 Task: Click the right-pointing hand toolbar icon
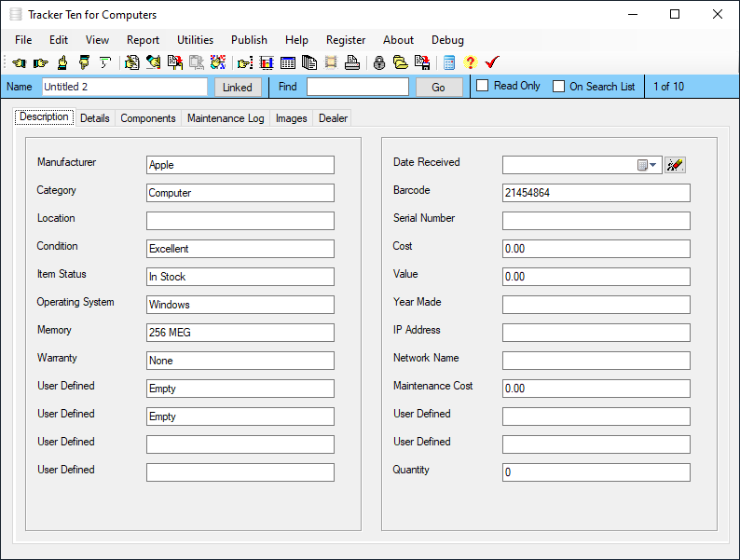coord(40,63)
